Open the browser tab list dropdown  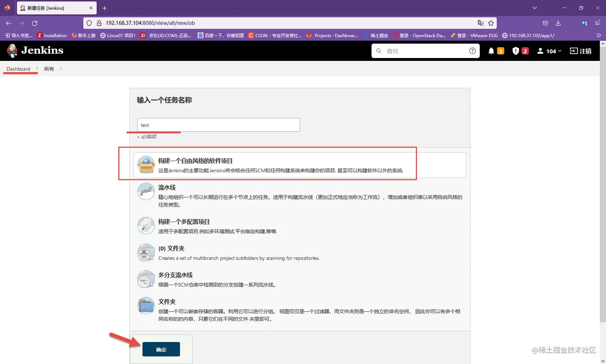[x=535, y=8]
